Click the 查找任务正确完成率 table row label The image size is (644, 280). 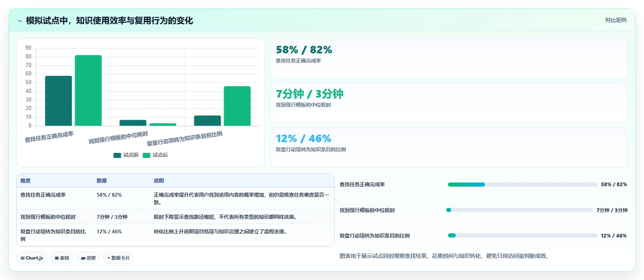click(x=43, y=195)
